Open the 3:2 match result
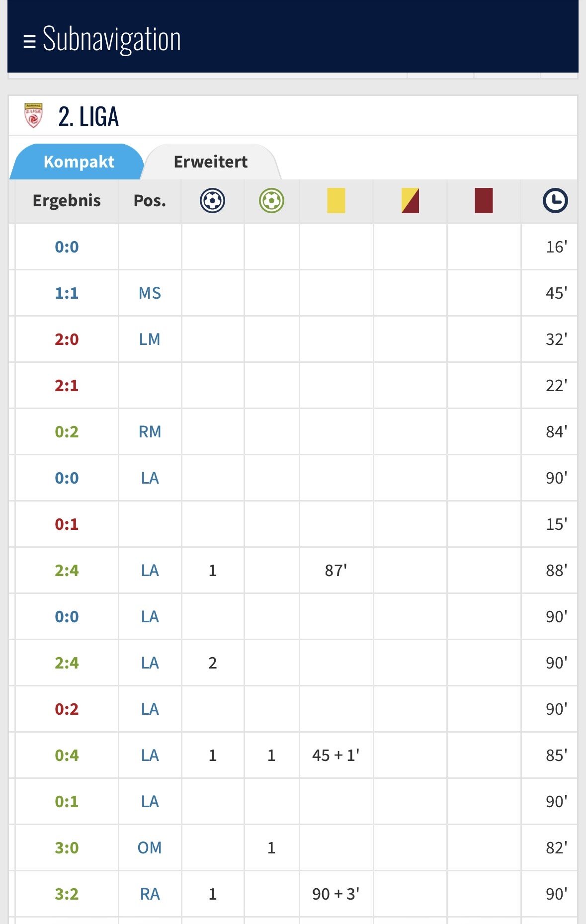 pos(67,894)
